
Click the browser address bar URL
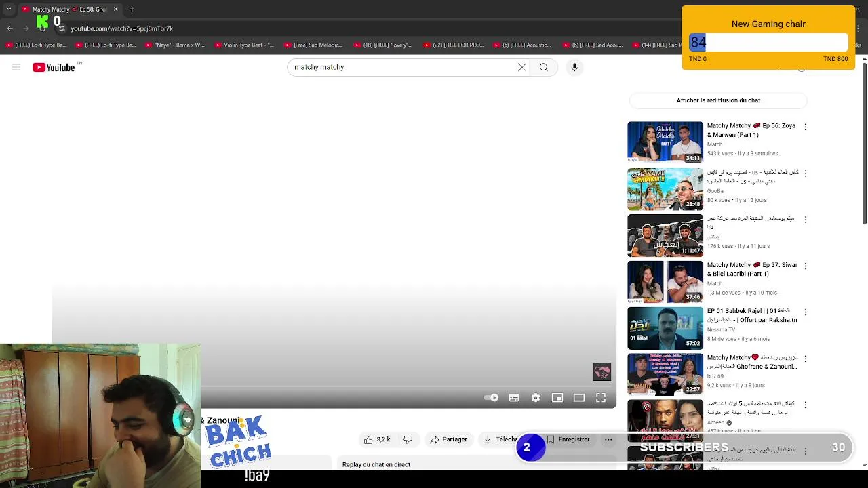click(x=122, y=28)
